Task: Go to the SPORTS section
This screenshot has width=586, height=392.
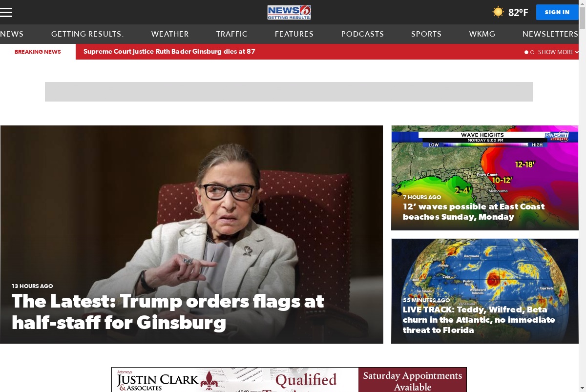Action: coord(426,34)
